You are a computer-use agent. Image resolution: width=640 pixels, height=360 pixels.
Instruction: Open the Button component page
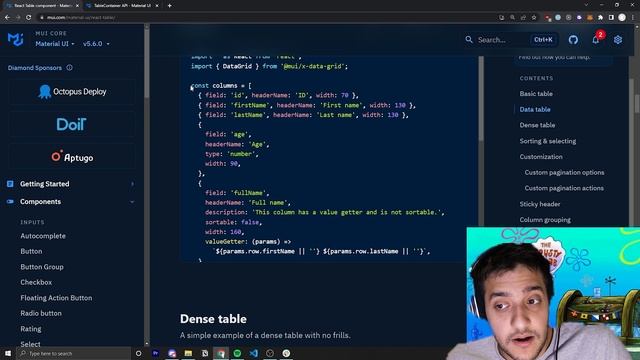pos(31,251)
